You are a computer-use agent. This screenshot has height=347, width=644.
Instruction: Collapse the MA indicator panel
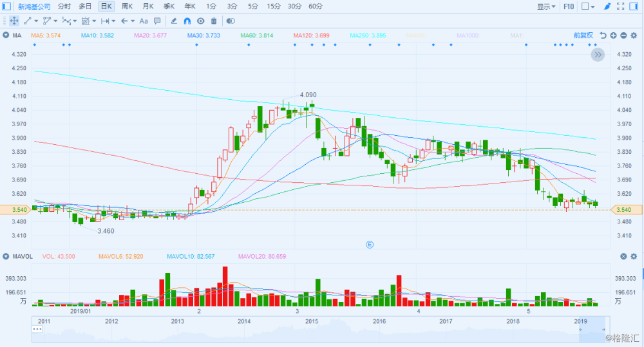(x=6, y=35)
